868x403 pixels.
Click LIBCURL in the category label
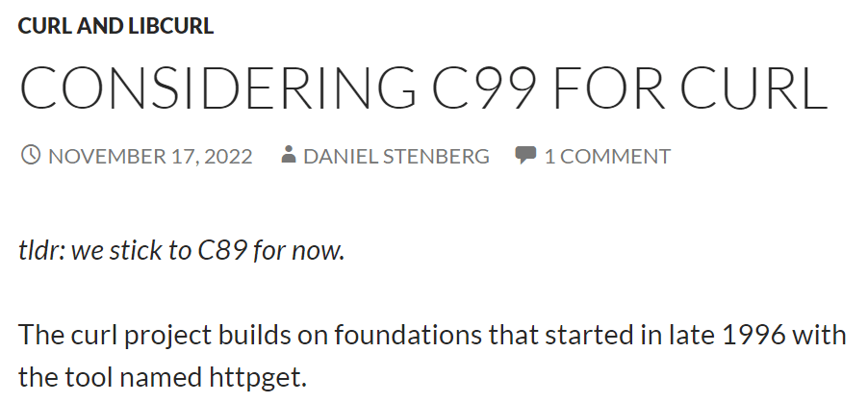171,26
